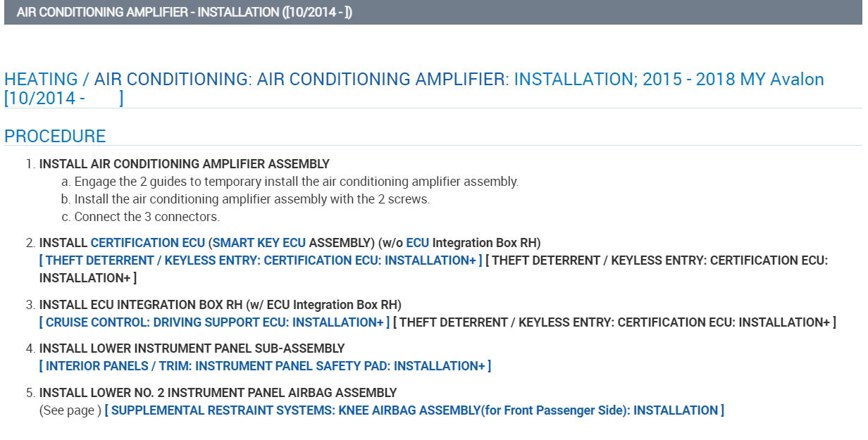
Task: Click the Heating / Air Conditioning page title
Action: coord(414,80)
